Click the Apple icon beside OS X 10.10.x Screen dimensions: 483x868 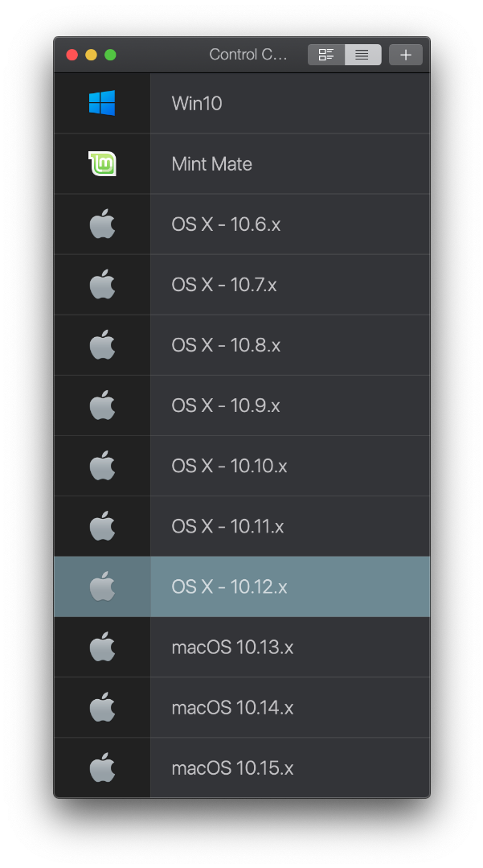click(102, 466)
